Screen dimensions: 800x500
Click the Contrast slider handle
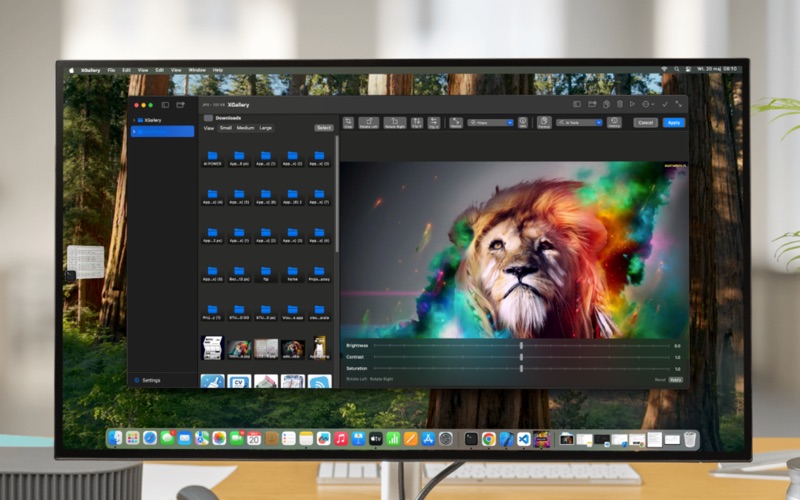(521, 357)
